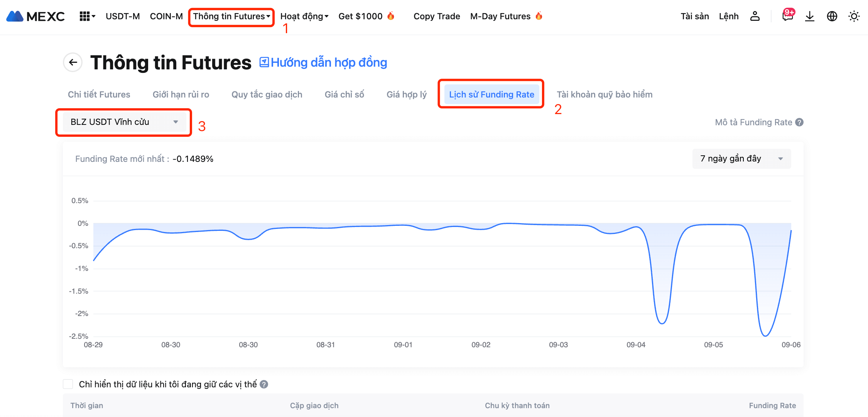Open the notifications message icon
868x417 pixels.
[x=787, y=16]
